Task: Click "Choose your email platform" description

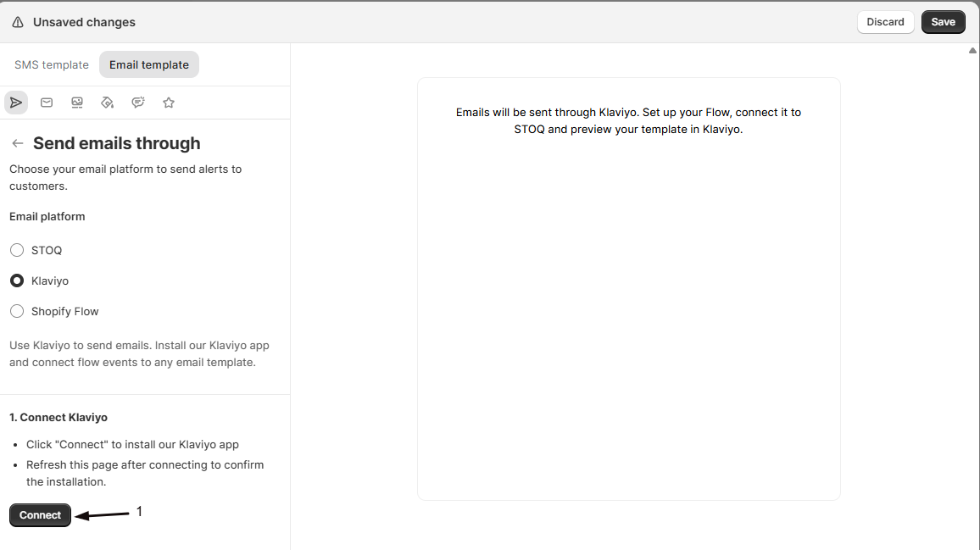Action: 125,177
